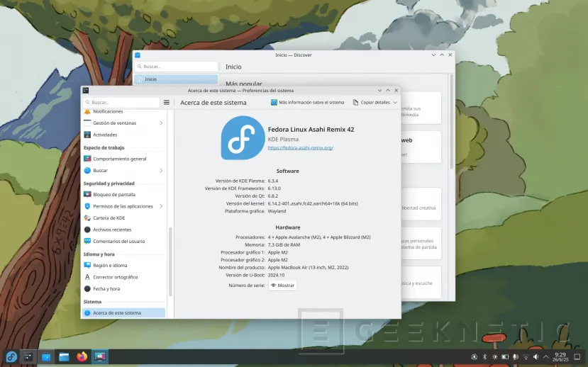This screenshot has height=367, width=588.
Task: Open Wi-Fi network tray icon
Action: tap(526, 357)
